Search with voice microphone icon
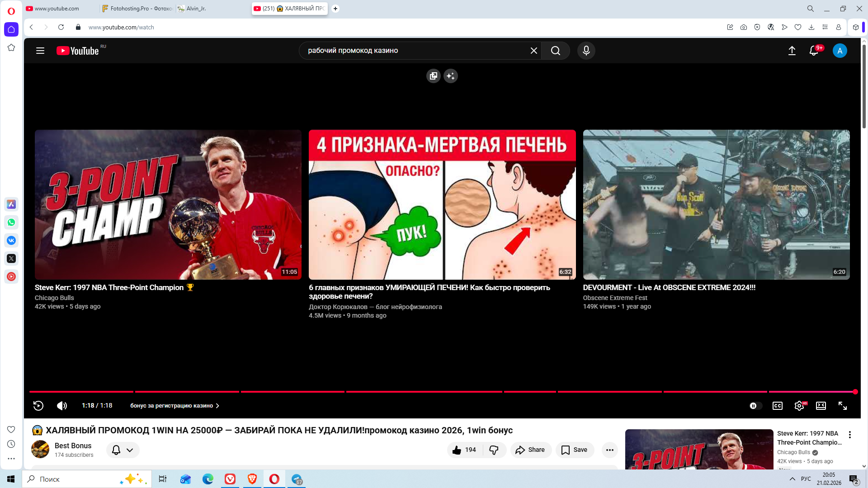 tap(586, 51)
